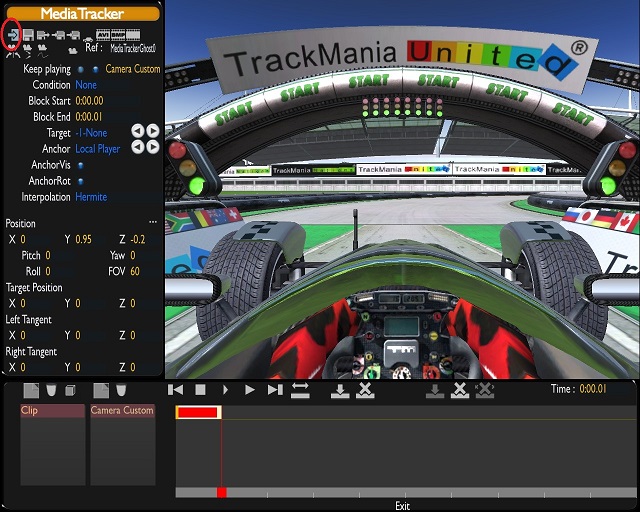Click the camera icon with wave curve

click(42, 51)
